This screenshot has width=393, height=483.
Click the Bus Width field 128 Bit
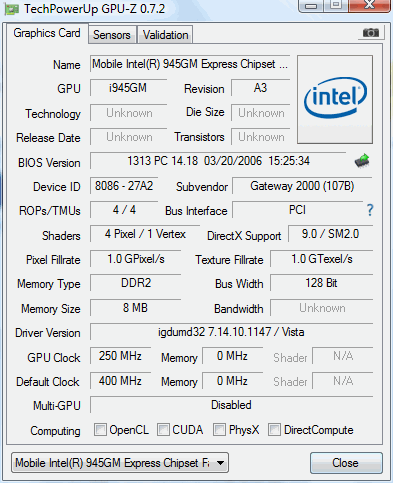pyautogui.click(x=322, y=283)
